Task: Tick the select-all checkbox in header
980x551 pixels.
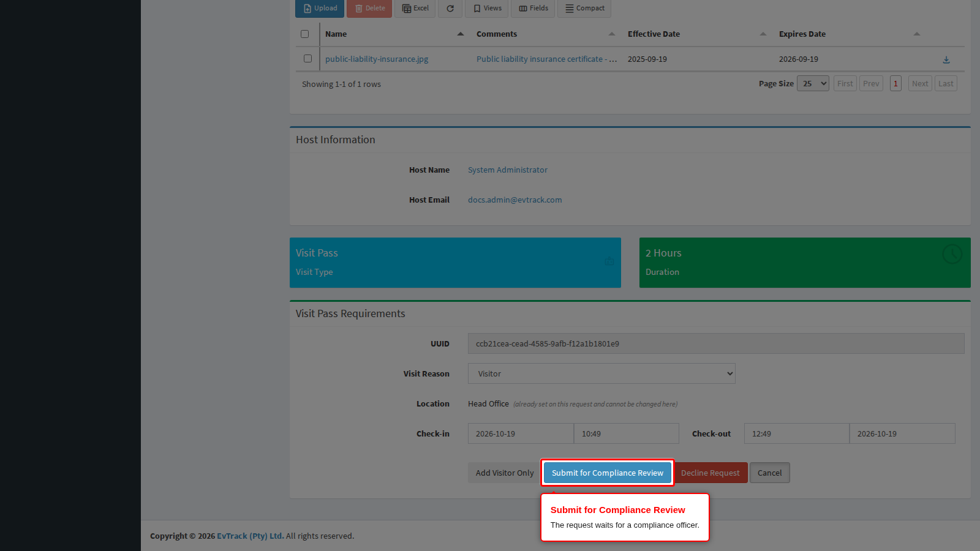Action: tap(304, 34)
